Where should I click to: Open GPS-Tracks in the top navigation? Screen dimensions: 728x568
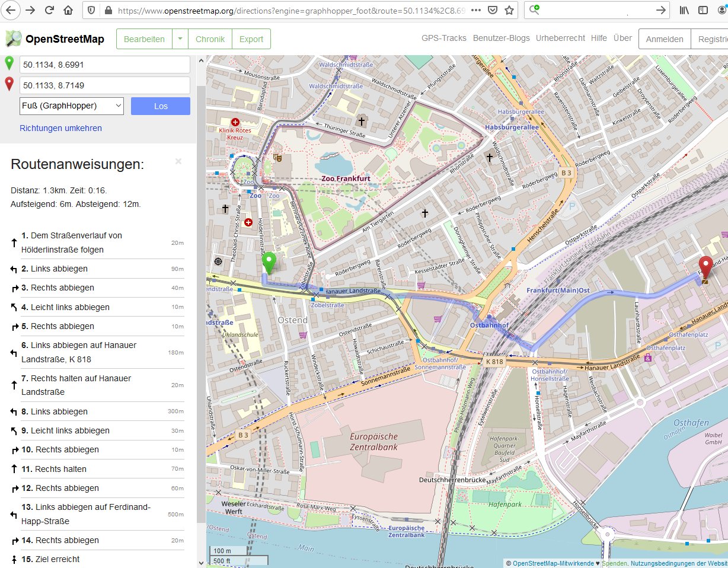click(x=444, y=38)
